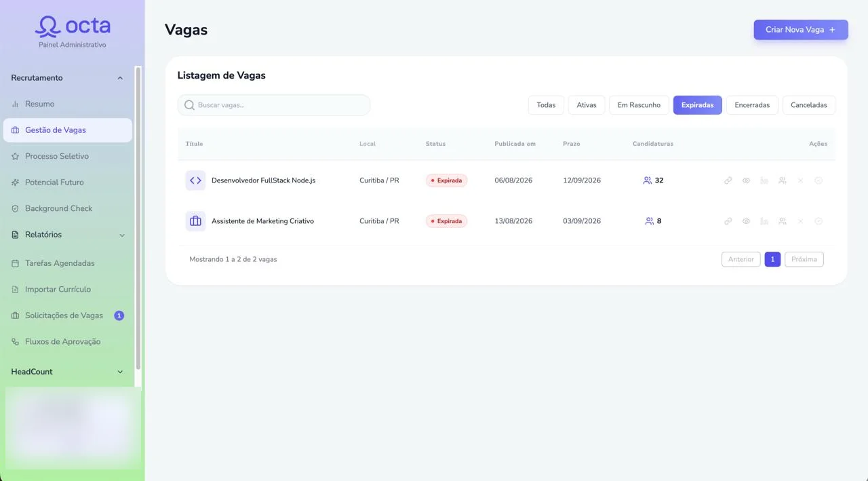Collapse the Recrutamento section
The image size is (868, 481).
(x=68, y=78)
